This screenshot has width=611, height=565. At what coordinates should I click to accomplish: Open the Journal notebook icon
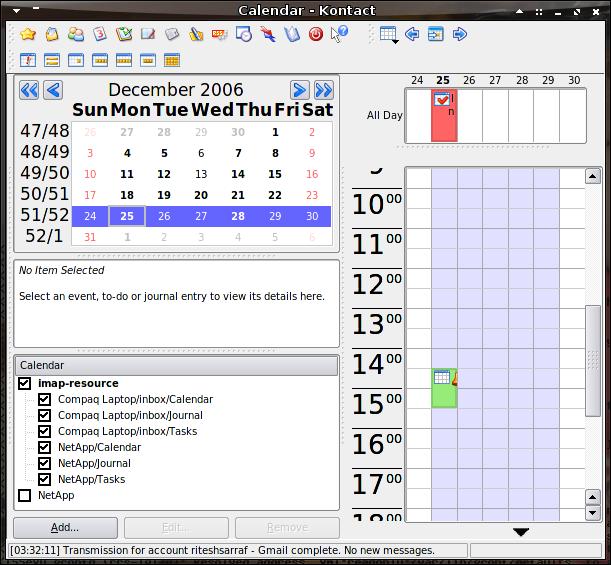(x=148, y=34)
